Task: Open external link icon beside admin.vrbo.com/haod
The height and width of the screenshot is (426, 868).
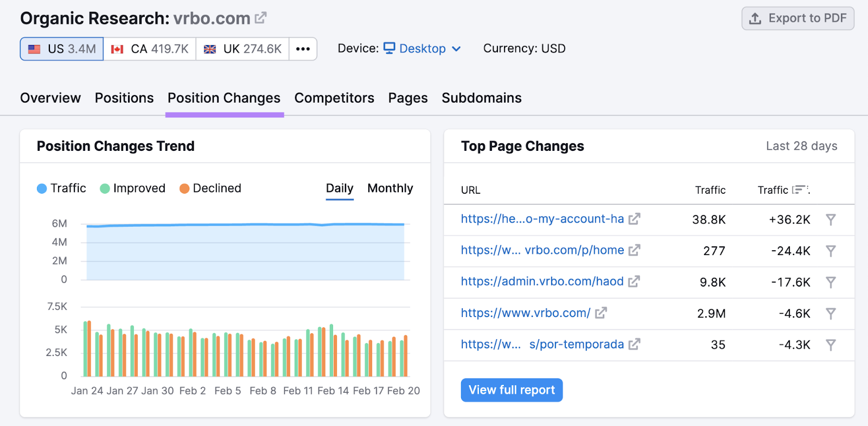Action: 634,282
